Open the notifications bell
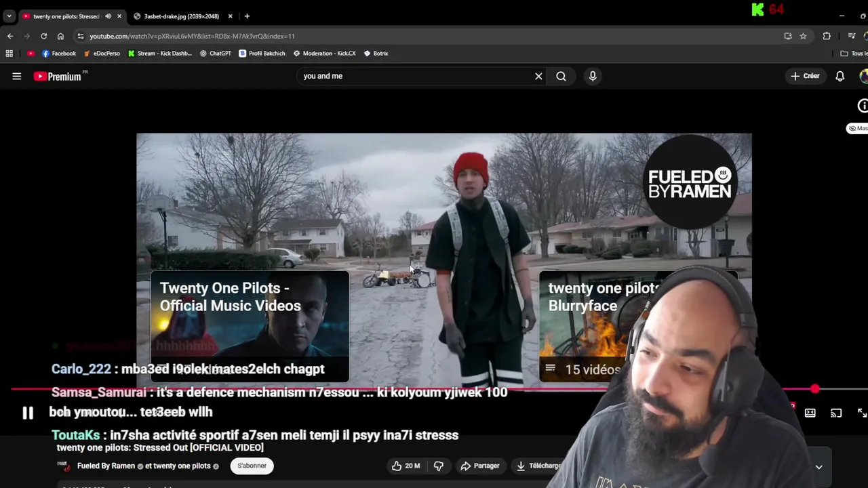Screen dimensions: 868x488 pyautogui.click(x=840, y=76)
